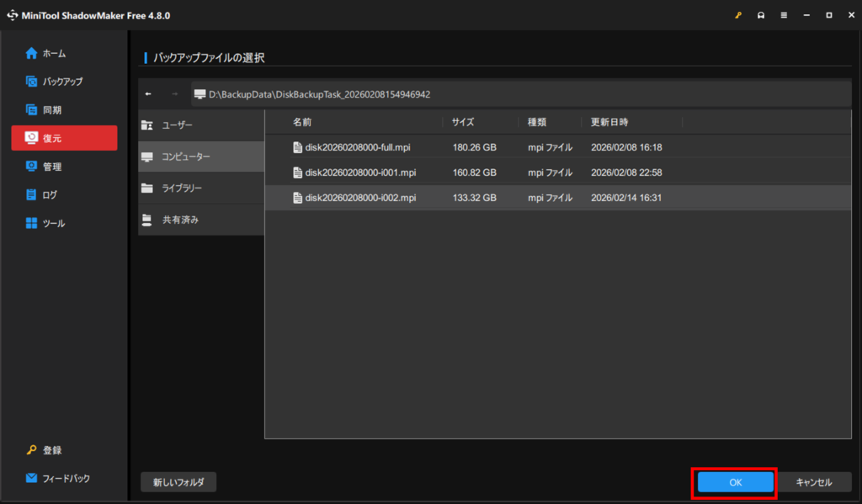862x504 pixels.
Task: Sort files by 更新日時 column header
Action: click(609, 122)
